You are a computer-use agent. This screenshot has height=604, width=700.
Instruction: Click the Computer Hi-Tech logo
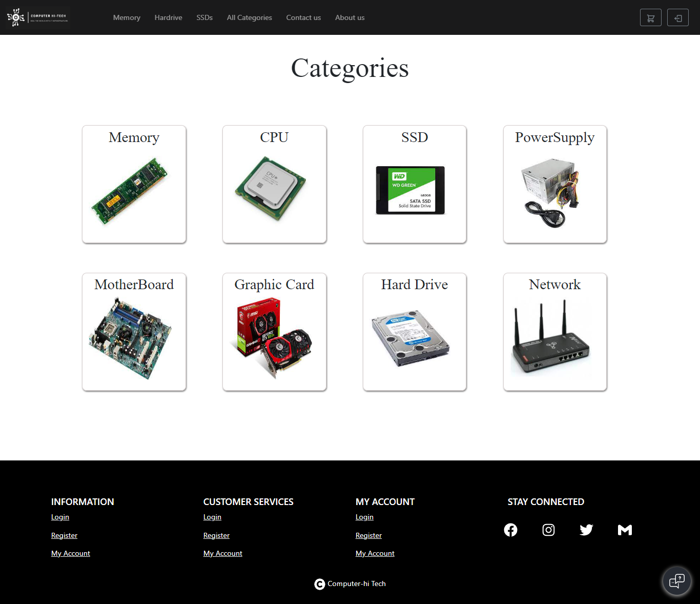[x=37, y=17]
